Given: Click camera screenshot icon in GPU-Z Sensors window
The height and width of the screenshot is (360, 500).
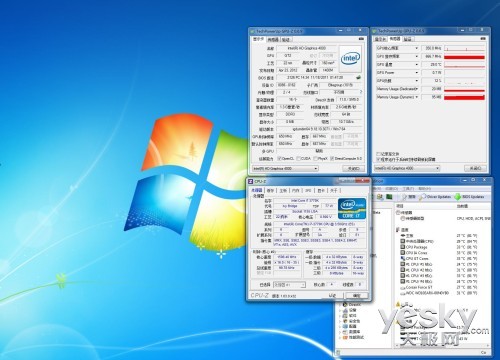Looking at the screenshot, I should (483, 39).
